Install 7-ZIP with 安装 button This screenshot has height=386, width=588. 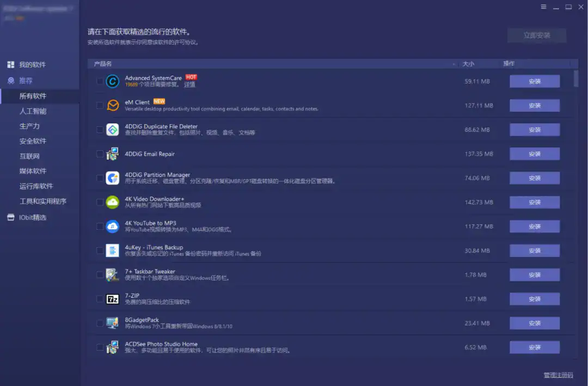(x=535, y=299)
